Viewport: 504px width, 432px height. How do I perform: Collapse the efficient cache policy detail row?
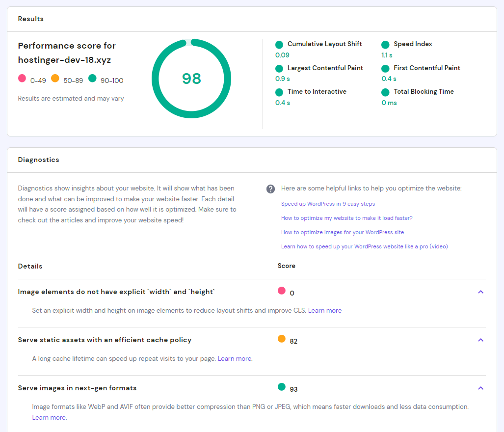480,340
